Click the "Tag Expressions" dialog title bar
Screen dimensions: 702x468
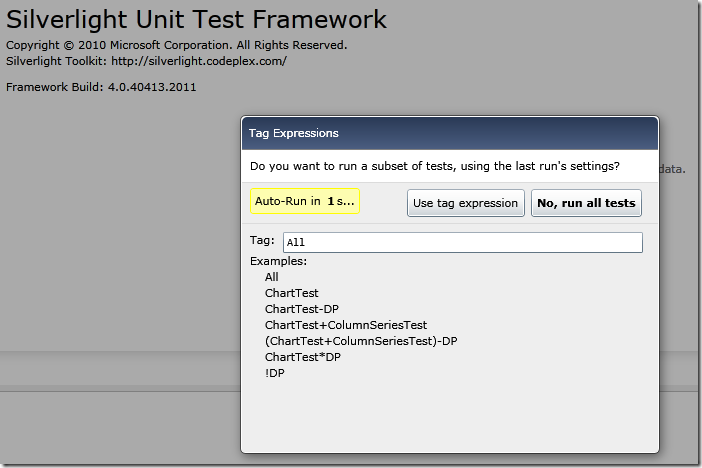450,133
